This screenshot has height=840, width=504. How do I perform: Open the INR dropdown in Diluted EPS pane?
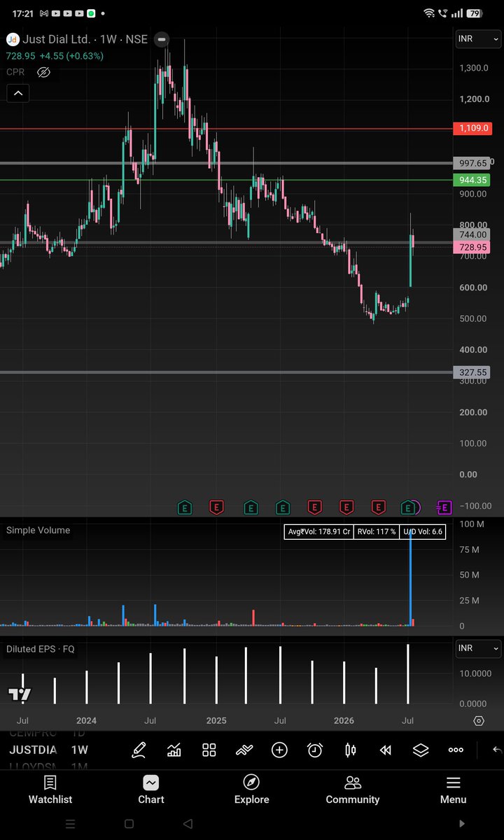478,649
